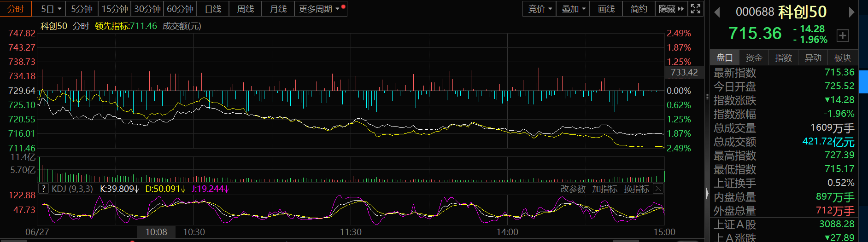Click the 最高指数 727.39 row
Image resolution: width=868 pixels, height=242 pixels.
784,156
